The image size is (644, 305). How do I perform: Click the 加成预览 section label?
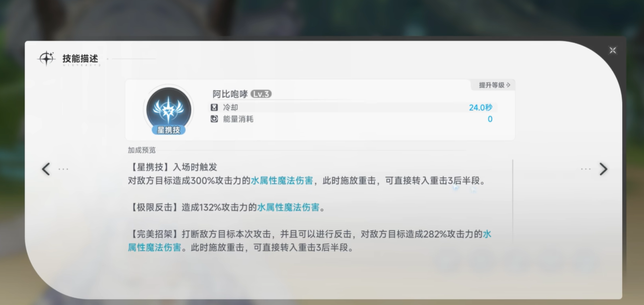pyautogui.click(x=142, y=150)
